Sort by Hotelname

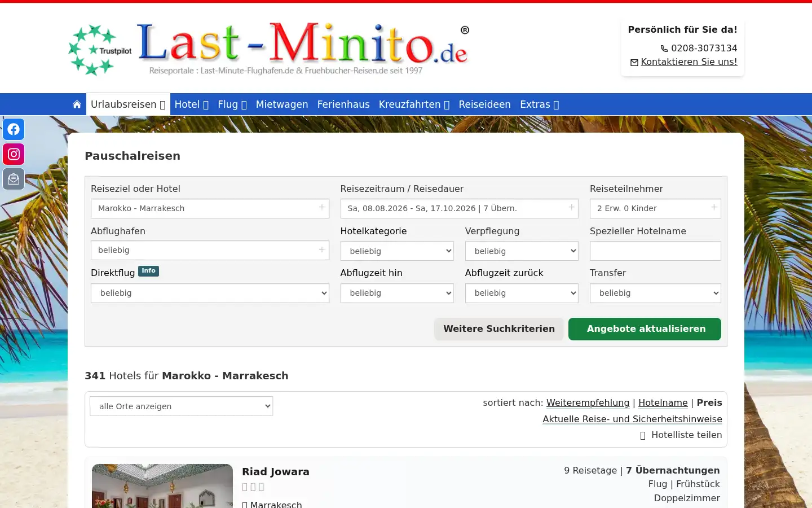663,403
